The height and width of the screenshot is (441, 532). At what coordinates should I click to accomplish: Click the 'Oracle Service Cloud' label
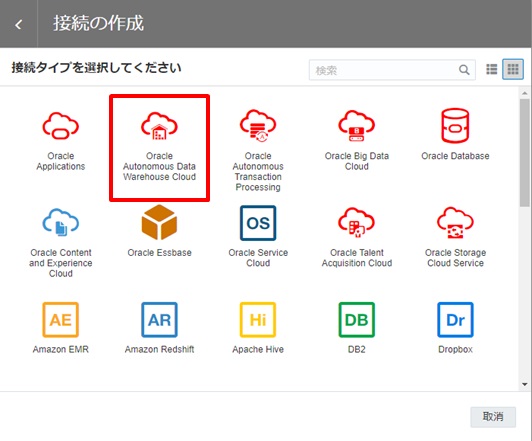pos(258,258)
